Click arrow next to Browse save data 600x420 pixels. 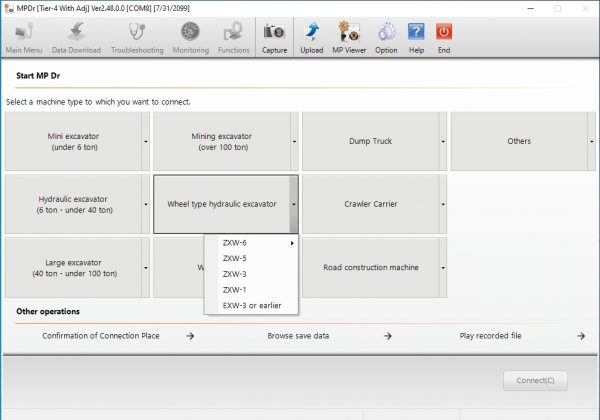pyautogui.click(x=388, y=336)
